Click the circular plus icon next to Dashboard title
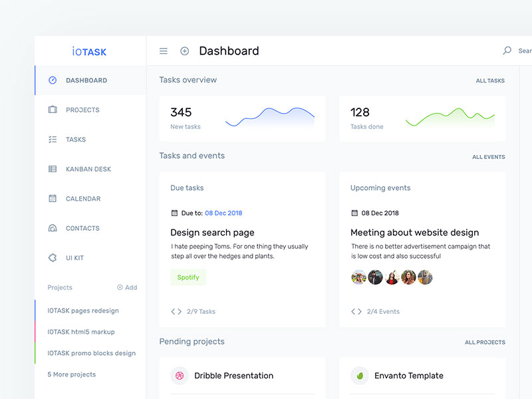This screenshot has height=399, width=532. [x=184, y=51]
